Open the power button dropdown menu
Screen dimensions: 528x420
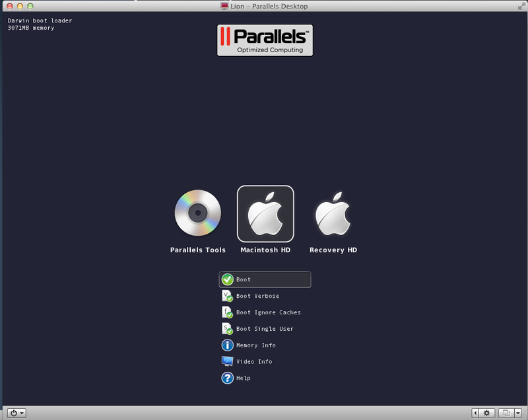(x=18, y=413)
